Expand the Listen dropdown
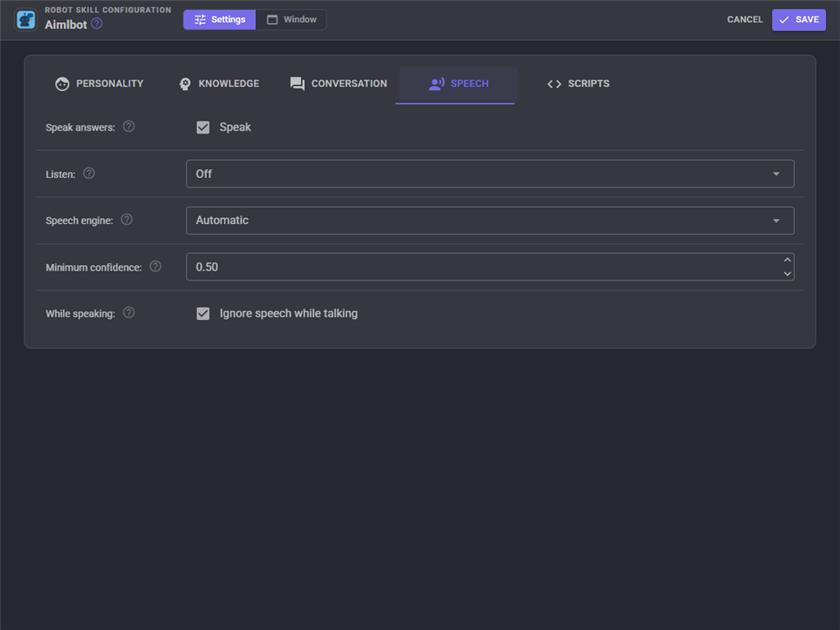The image size is (840, 630). coord(490,174)
